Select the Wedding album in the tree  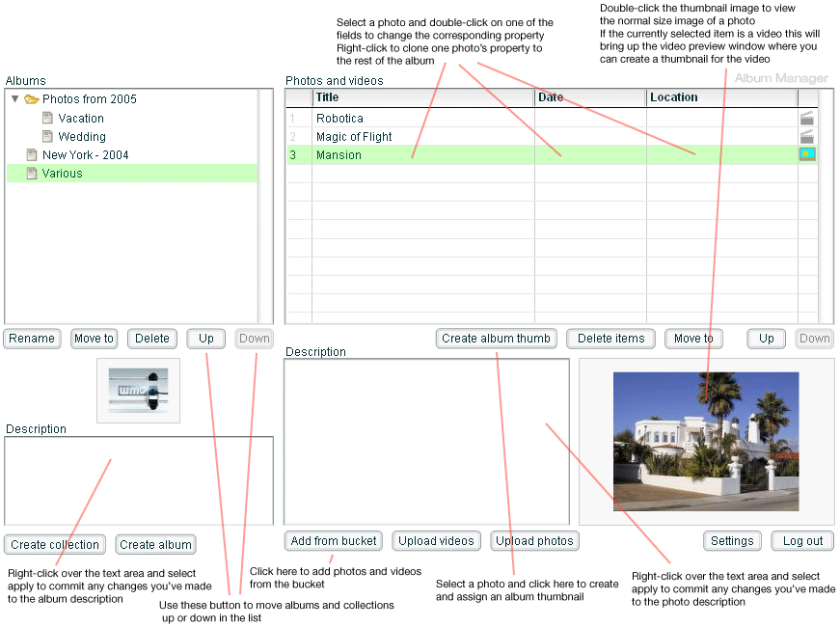pyautogui.click(x=82, y=136)
